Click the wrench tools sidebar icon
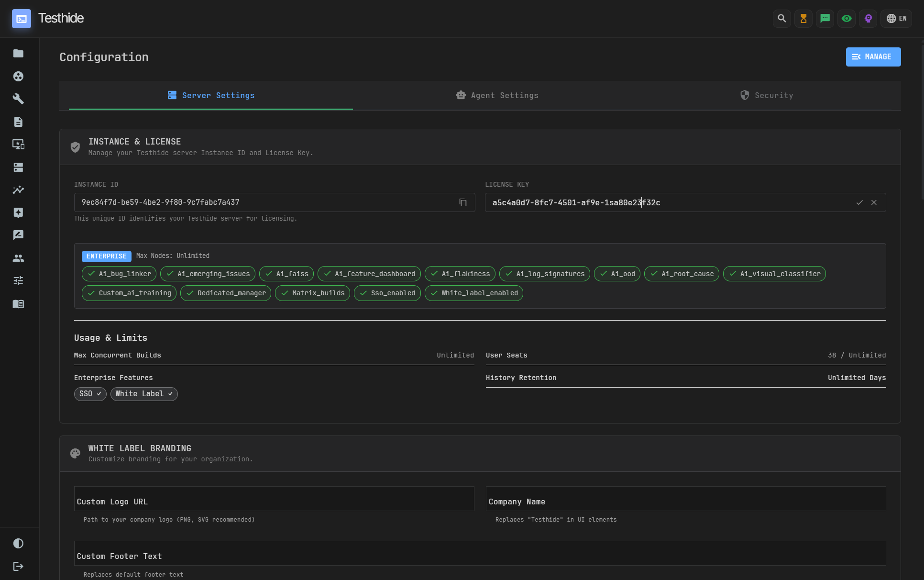 (18, 99)
